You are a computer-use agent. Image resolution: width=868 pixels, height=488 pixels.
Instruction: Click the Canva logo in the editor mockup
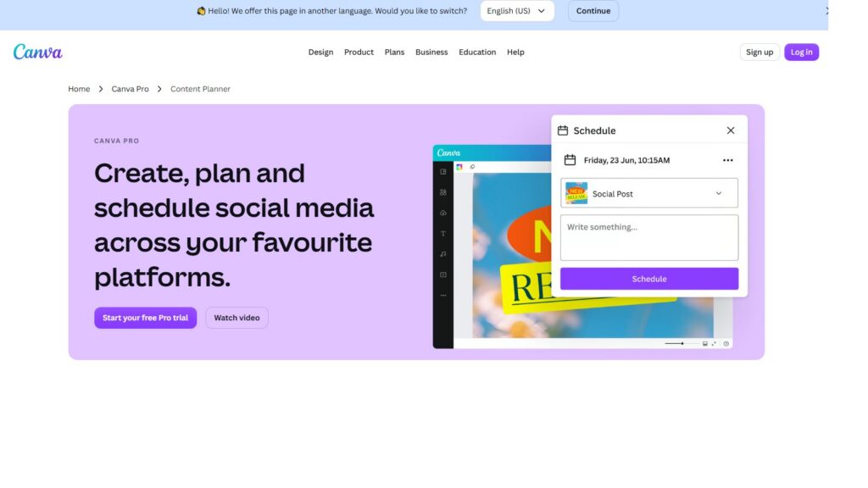[x=448, y=152]
